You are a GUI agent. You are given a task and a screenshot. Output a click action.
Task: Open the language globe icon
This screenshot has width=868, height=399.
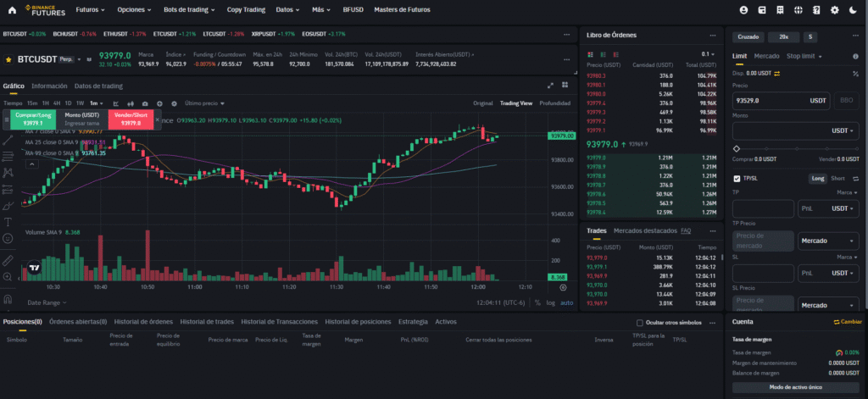coord(798,10)
